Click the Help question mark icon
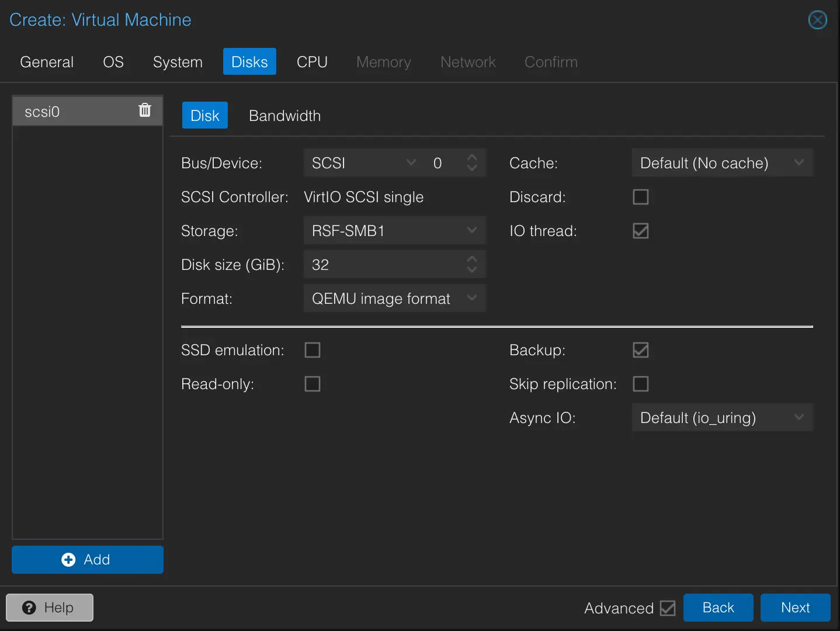 point(30,608)
